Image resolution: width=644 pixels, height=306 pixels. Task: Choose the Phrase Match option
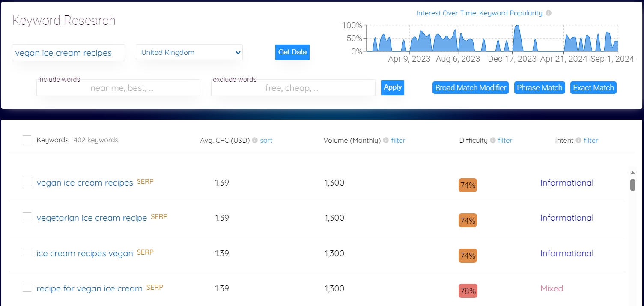540,88
